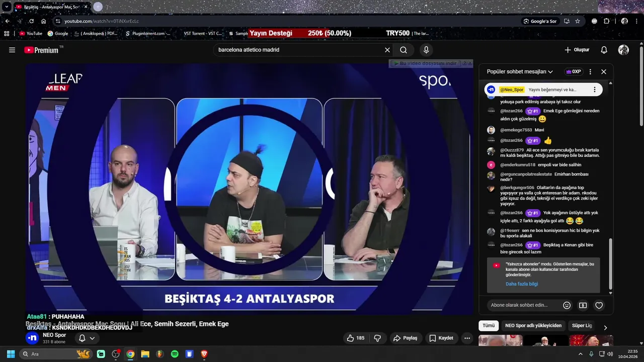644x362 pixels.
Task: Run search with magnifier button
Action: [x=404, y=50]
